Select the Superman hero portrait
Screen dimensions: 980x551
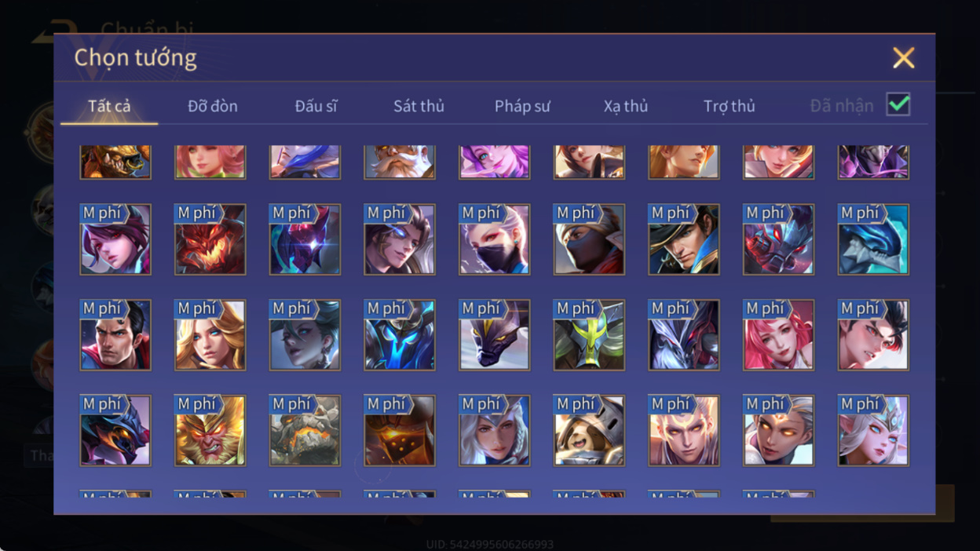(x=115, y=335)
